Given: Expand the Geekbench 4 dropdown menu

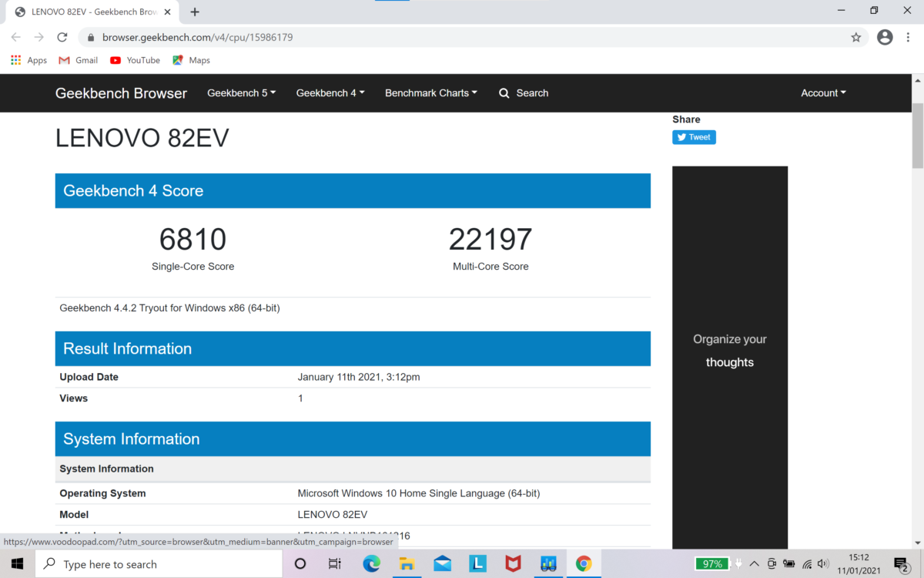Looking at the screenshot, I should point(330,93).
